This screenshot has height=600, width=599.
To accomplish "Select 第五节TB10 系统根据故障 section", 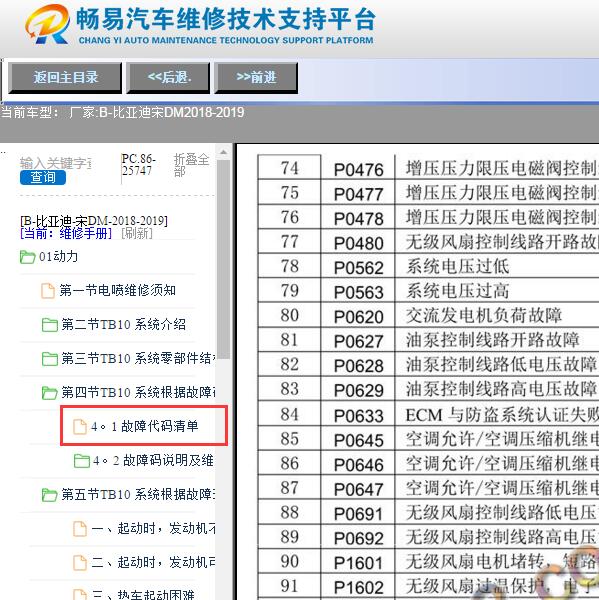I will pyautogui.click(x=138, y=495).
